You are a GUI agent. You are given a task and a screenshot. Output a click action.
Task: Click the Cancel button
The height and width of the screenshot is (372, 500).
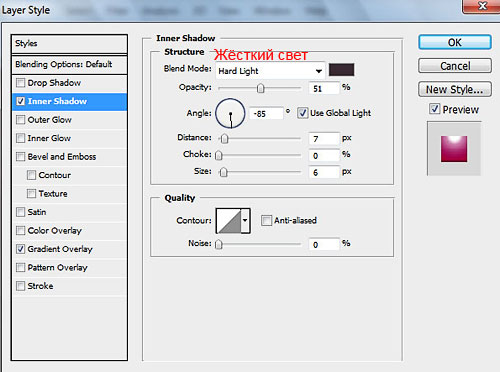[x=455, y=66]
